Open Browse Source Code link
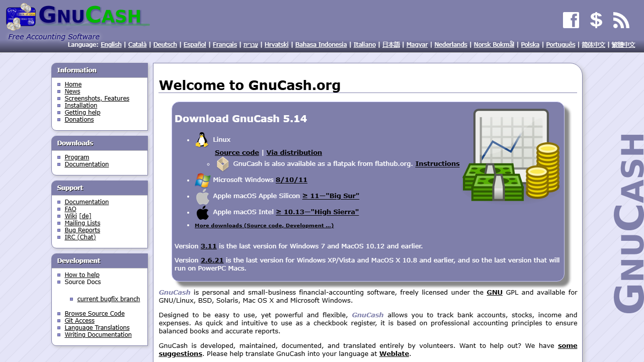Viewport: 644px width, 362px height. [95, 314]
